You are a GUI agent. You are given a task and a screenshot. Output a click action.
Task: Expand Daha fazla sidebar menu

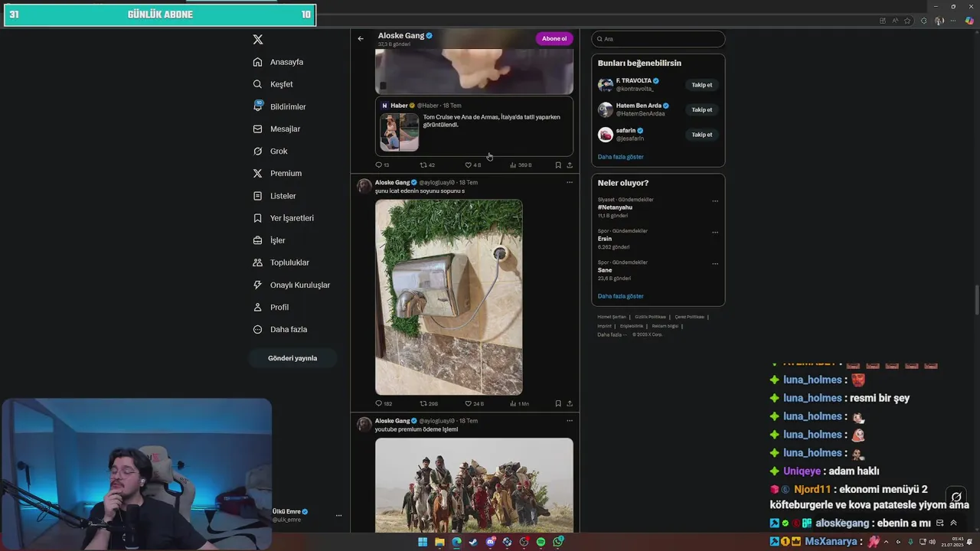(x=280, y=329)
